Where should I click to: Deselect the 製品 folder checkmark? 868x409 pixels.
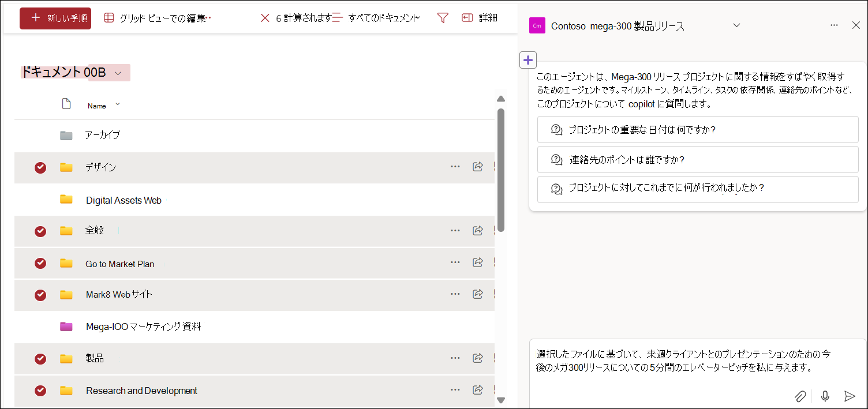40,359
